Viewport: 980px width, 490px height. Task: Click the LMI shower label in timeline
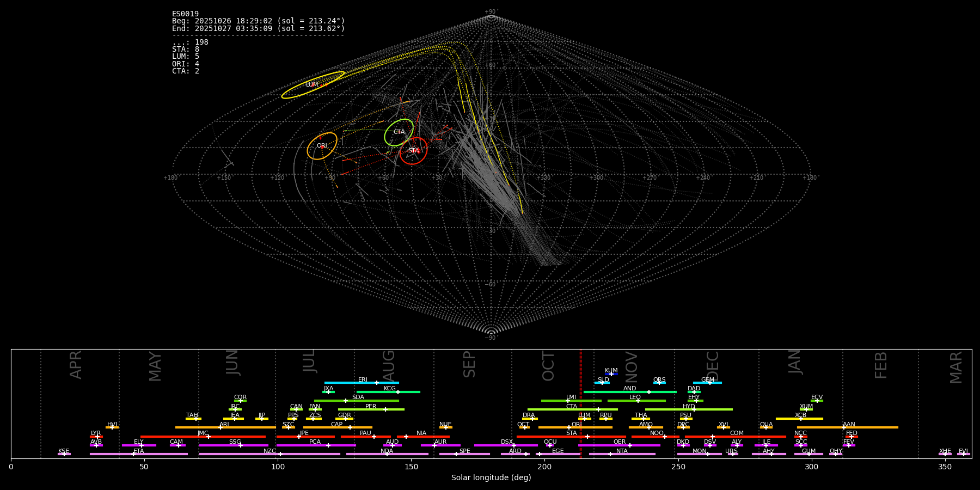pos(571,397)
